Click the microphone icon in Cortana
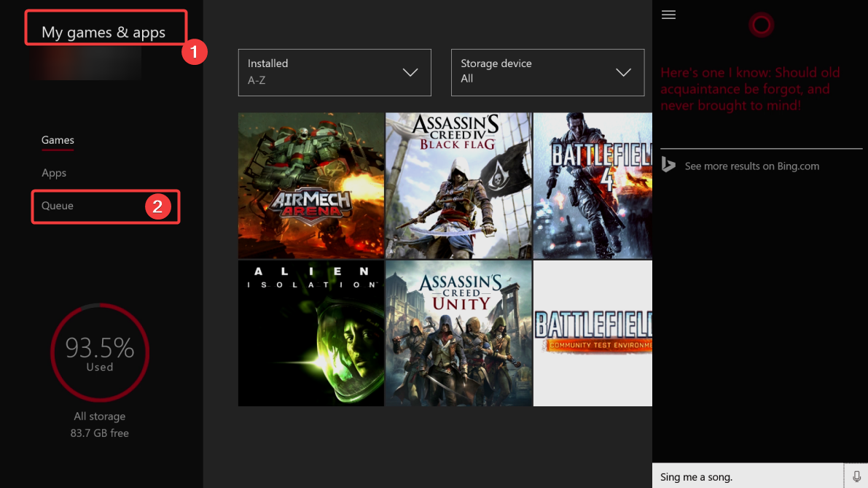868x488 pixels. coord(856,476)
